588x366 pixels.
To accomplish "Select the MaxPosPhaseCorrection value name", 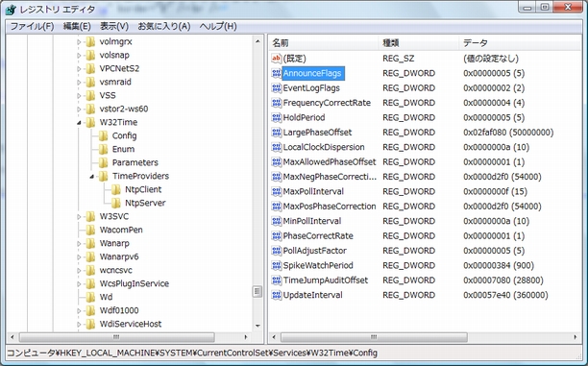I will tap(330, 207).
